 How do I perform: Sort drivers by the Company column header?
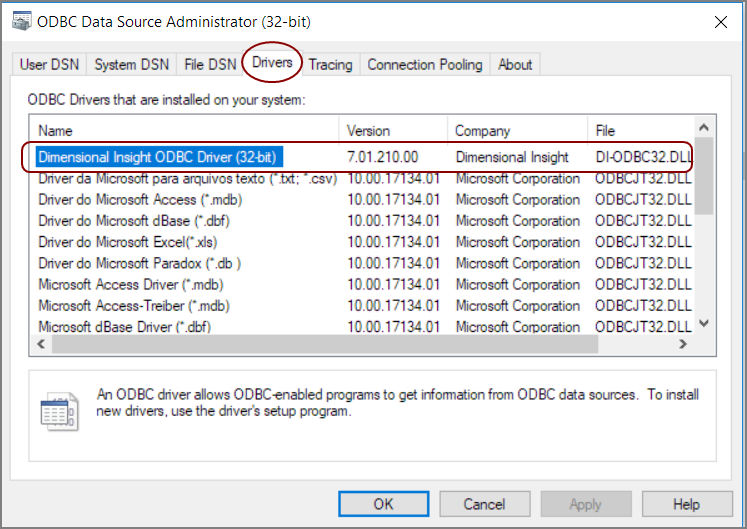click(517, 131)
